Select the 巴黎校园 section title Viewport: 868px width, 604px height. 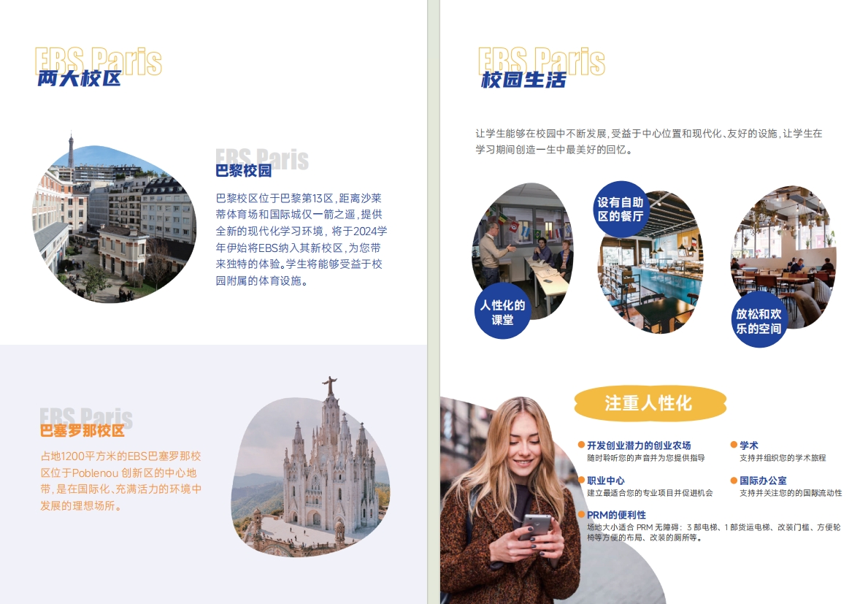[x=244, y=170]
